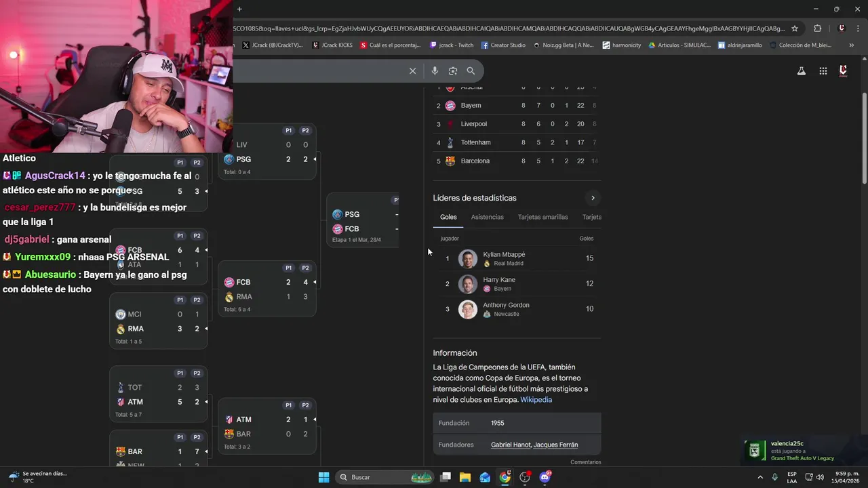868x488 pixels.
Task: Open the JCrack KICKS bookmark
Action: point(332,45)
